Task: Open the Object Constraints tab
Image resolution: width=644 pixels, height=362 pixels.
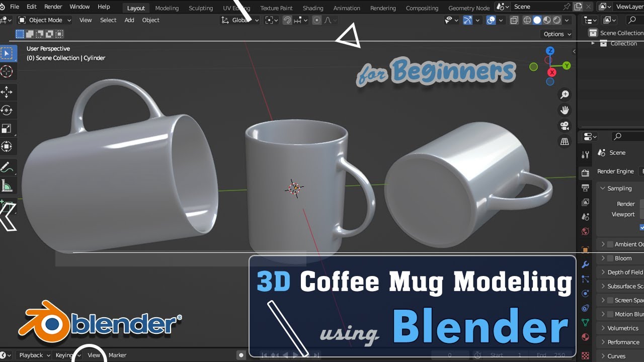Action: pos(585,308)
